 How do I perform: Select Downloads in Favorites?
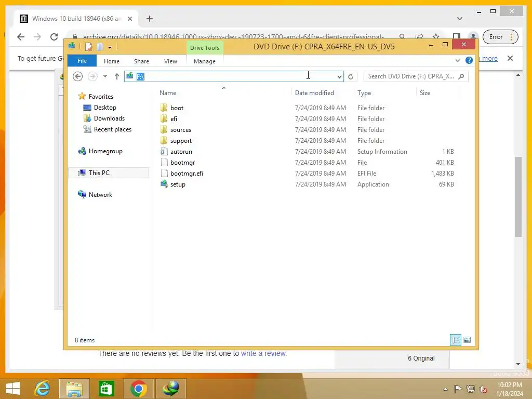click(109, 118)
